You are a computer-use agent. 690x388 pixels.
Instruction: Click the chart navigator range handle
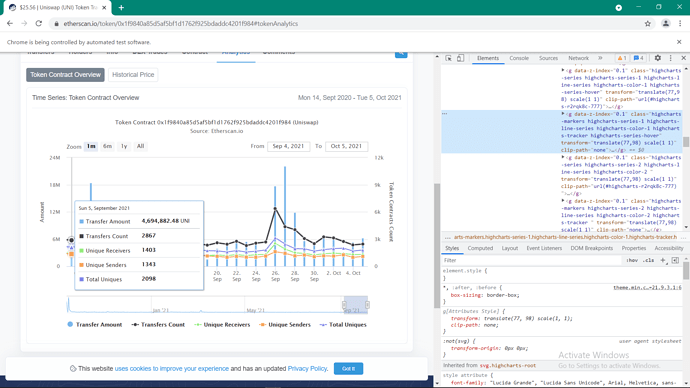coord(344,304)
